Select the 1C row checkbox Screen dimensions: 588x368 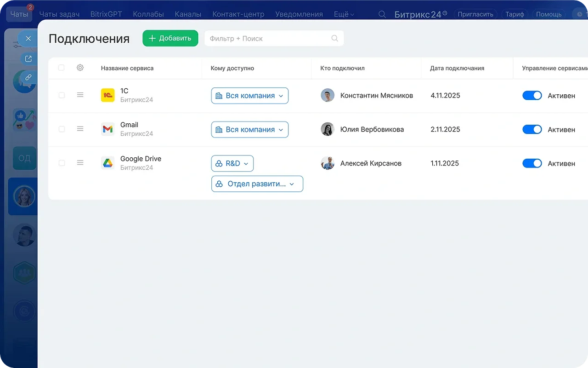click(x=62, y=95)
